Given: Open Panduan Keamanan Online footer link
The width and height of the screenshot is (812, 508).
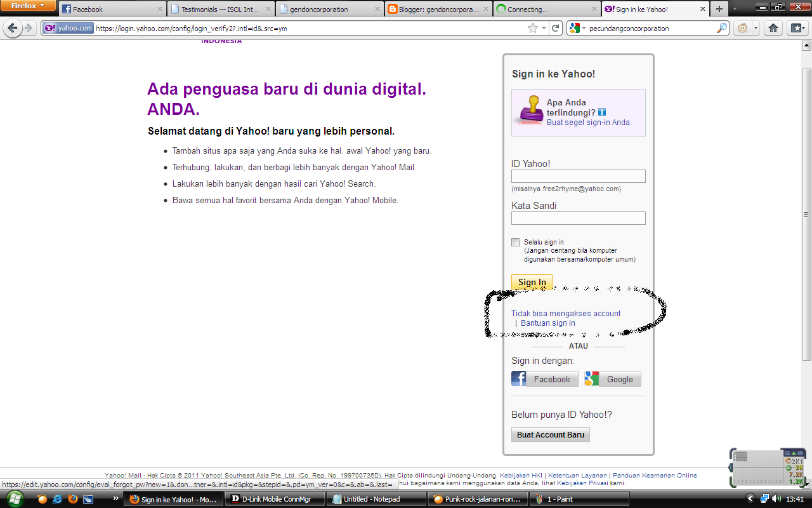Looking at the screenshot, I should pyautogui.click(x=654, y=475).
